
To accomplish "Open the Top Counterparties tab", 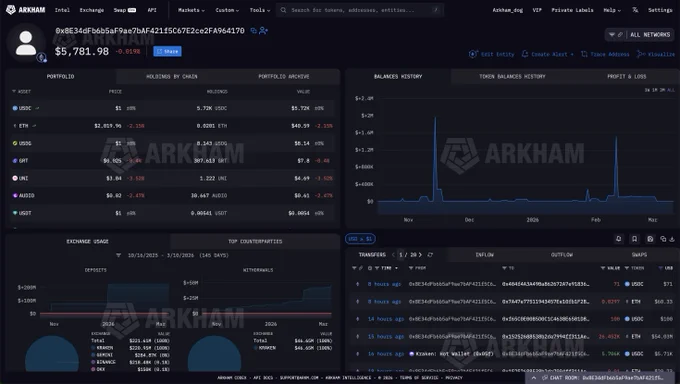I will coord(255,241).
